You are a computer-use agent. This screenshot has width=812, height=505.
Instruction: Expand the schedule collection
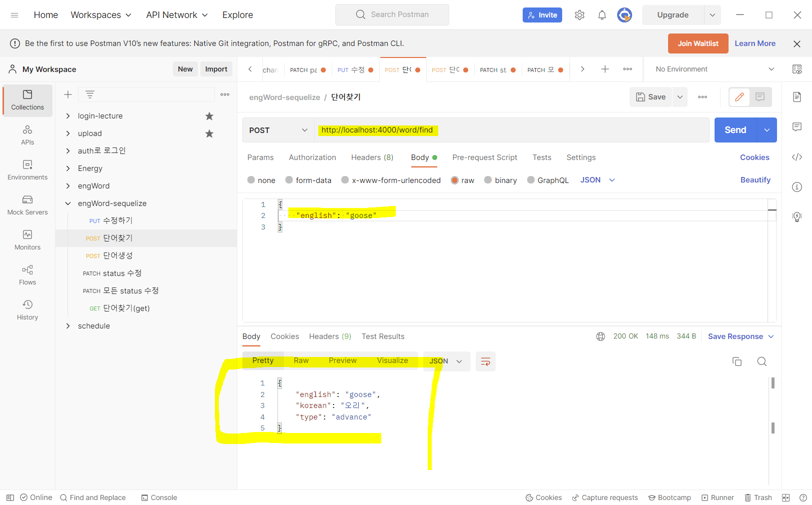(68, 326)
